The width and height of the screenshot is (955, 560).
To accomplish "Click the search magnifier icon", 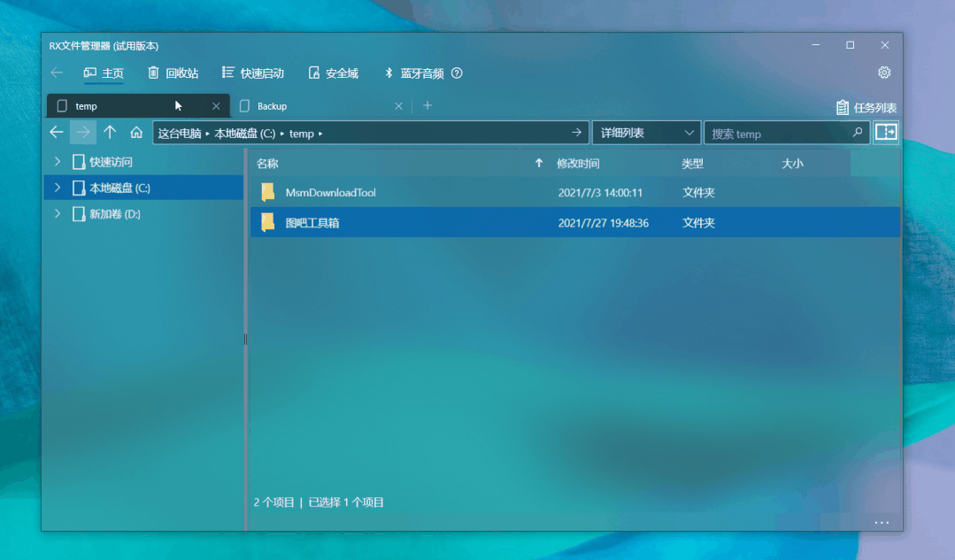I will [857, 133].
